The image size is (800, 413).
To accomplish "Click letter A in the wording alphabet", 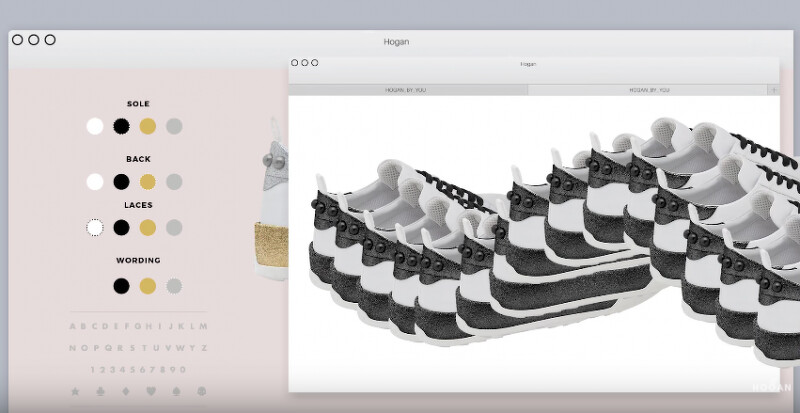I will (74, 326).
